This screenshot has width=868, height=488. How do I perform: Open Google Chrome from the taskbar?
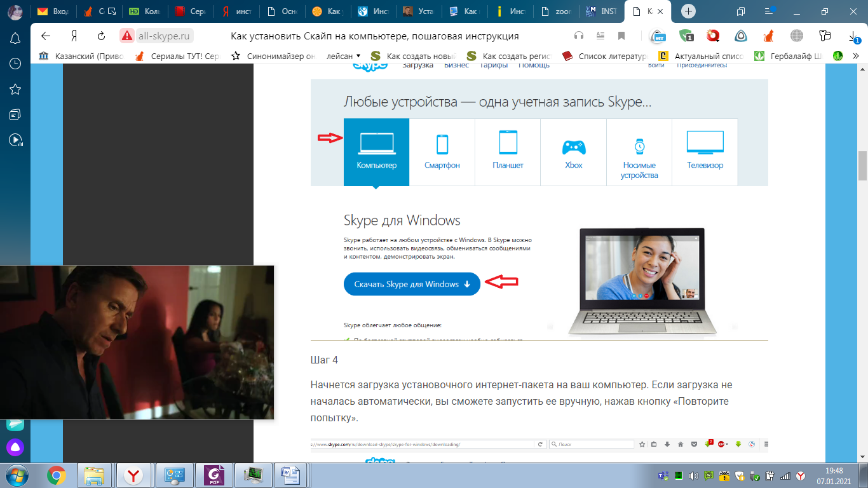57,475
